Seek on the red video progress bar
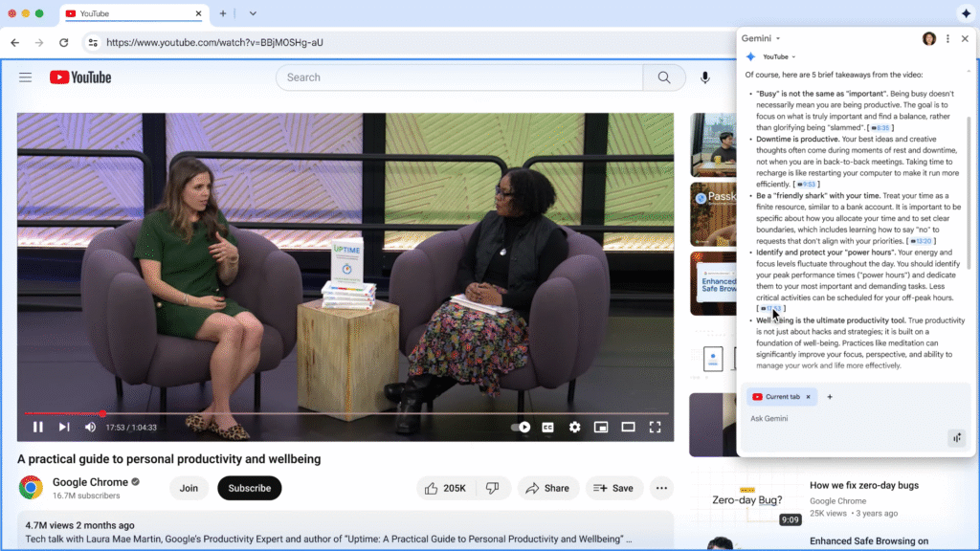 pos(62,413)
